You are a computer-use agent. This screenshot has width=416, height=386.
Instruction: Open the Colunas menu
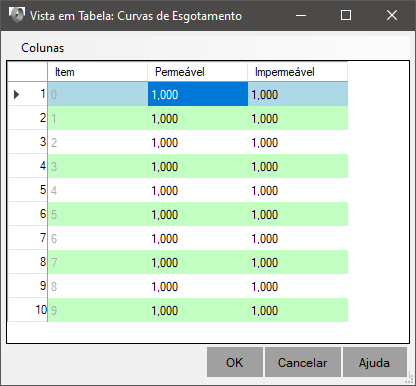(42, 48)
